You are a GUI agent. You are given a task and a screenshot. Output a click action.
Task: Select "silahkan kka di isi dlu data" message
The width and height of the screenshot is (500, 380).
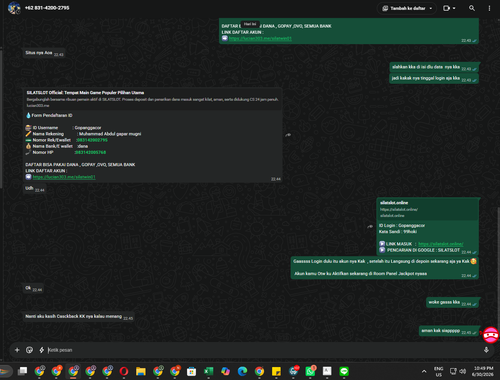434,67
